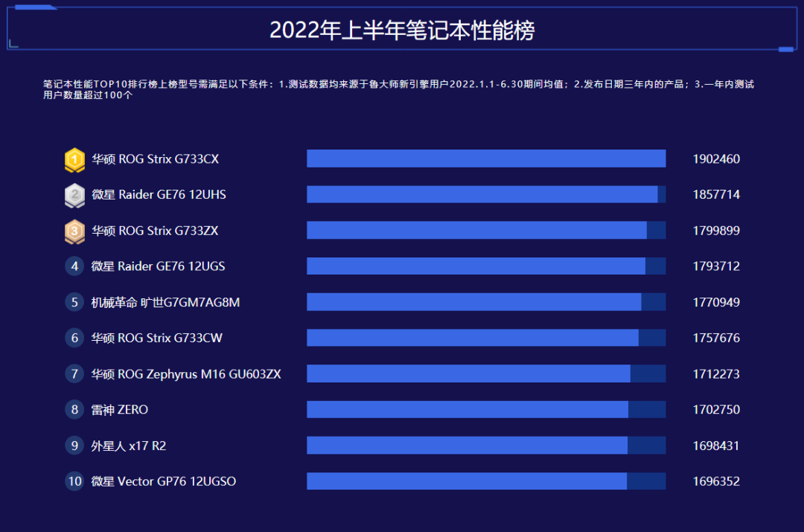804x532 pixels.
Task: Click the G733CX performance bar
Action: pos(486,159)
